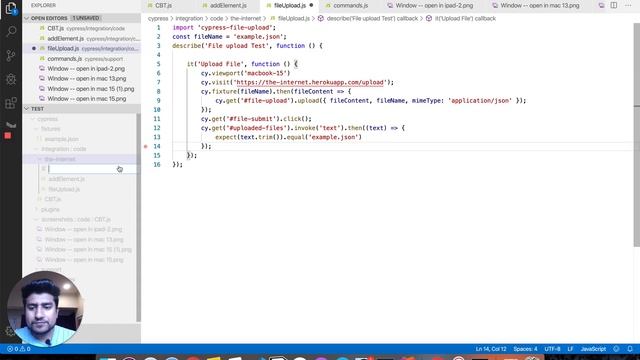The image size is (640, 360).
Task: Toggle the breakpoint on line 14
Action: pos(146,146)
